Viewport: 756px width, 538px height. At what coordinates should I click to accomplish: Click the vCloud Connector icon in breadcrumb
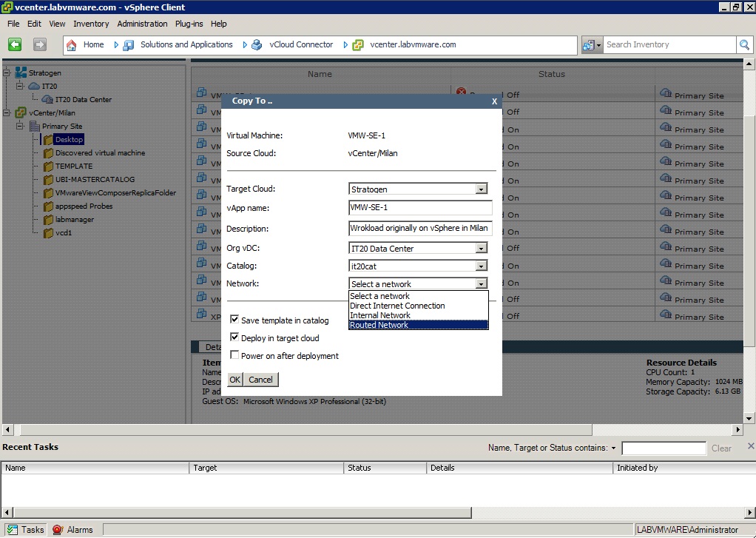[257, 45]
